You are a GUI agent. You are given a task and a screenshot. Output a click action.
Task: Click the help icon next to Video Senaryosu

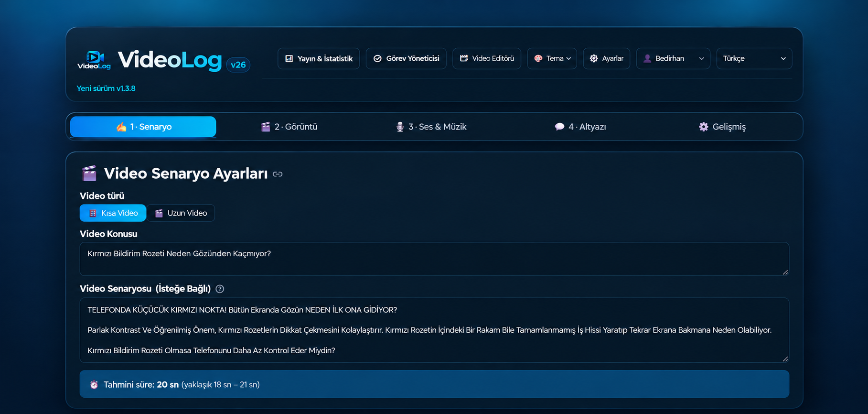pyautogui.click(x=220, y=289)
